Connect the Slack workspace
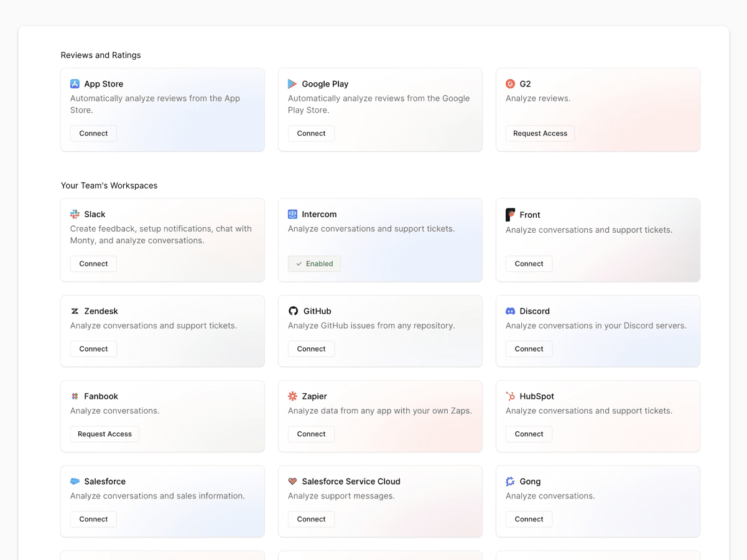This screenshot has height=560, width=747. tap(93, 264)
